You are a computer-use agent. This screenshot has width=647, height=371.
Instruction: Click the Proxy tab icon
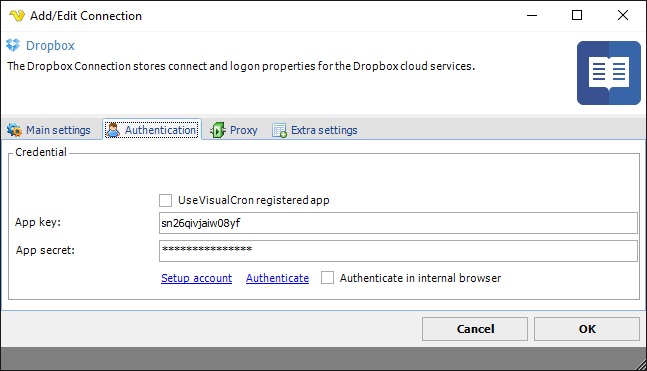pyautogui.click(x=217, y=130)
